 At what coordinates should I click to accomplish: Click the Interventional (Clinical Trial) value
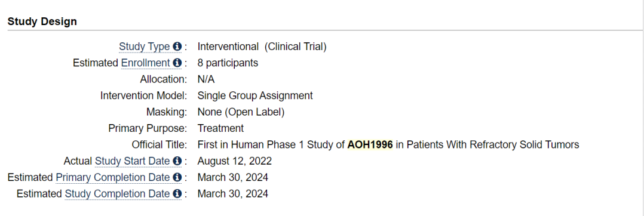(262, 47)
